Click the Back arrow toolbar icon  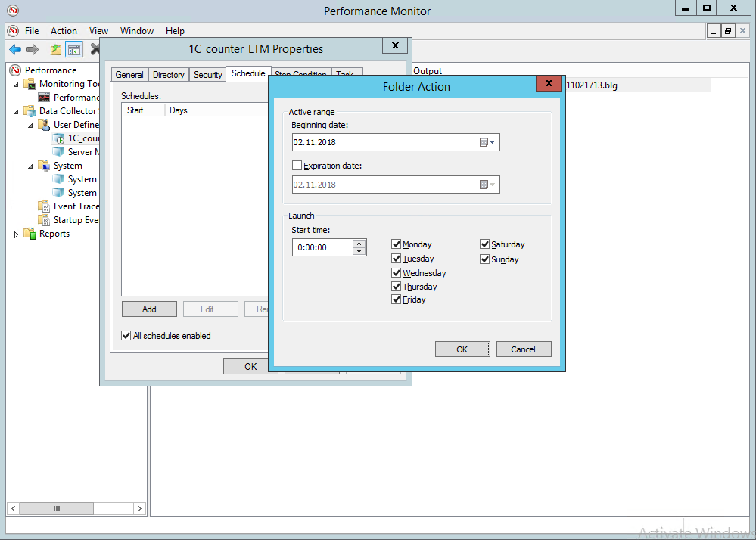[x=15, y=50]
